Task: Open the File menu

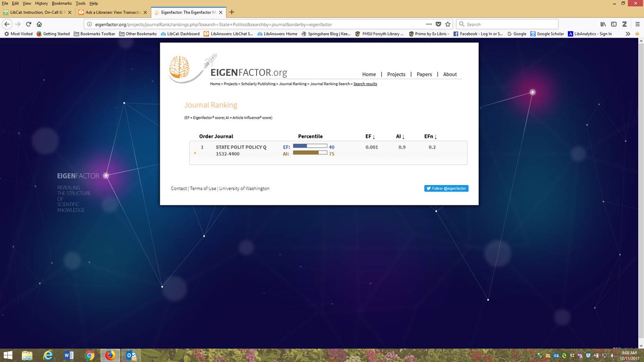Action: coord(5,3)
